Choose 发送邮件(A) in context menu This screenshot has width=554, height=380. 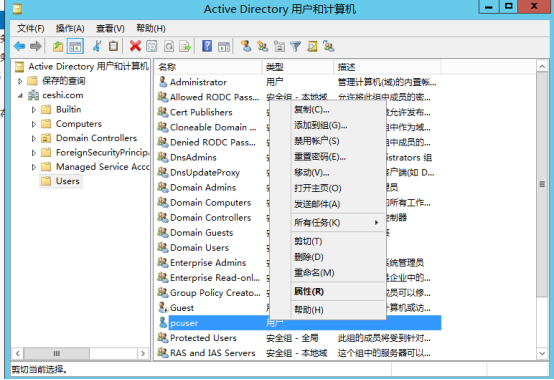tap(327, 204)
